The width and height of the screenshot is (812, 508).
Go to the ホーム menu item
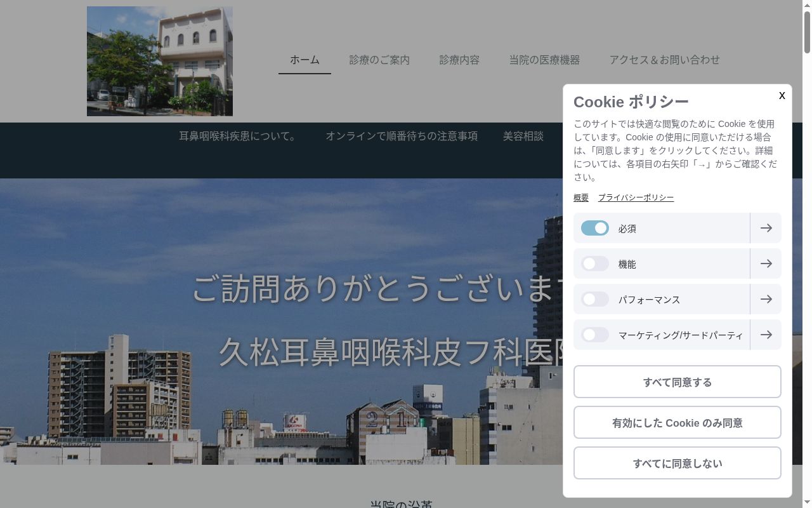[304, 60]
